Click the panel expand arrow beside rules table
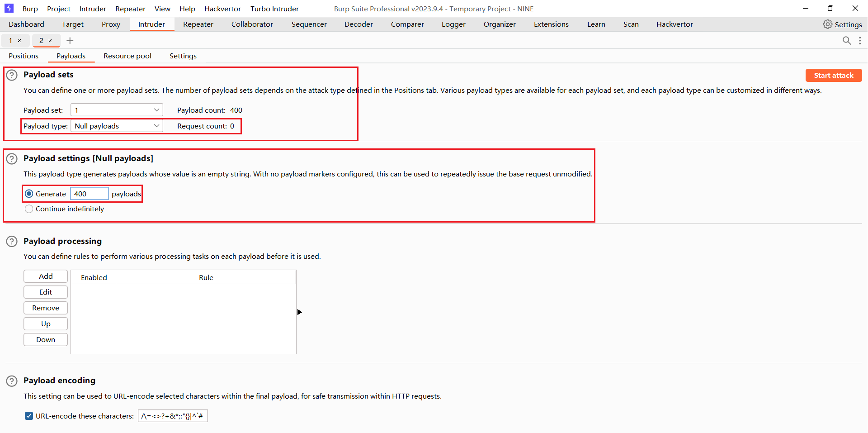Screen dimensions: 868x433 pos(299,312)
